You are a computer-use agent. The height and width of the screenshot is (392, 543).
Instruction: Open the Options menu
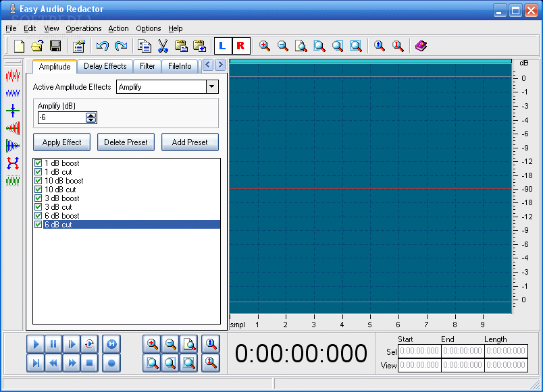[148, 28]
